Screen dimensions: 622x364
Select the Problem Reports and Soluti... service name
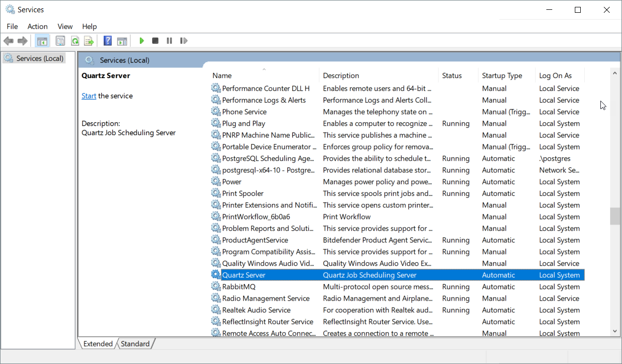268,228
